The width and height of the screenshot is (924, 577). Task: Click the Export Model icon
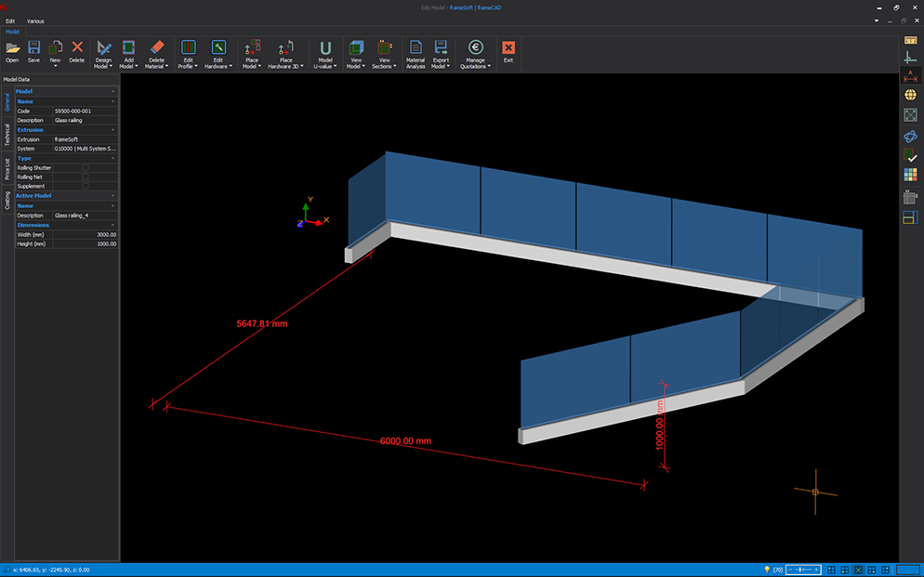[x=441, y=47]
